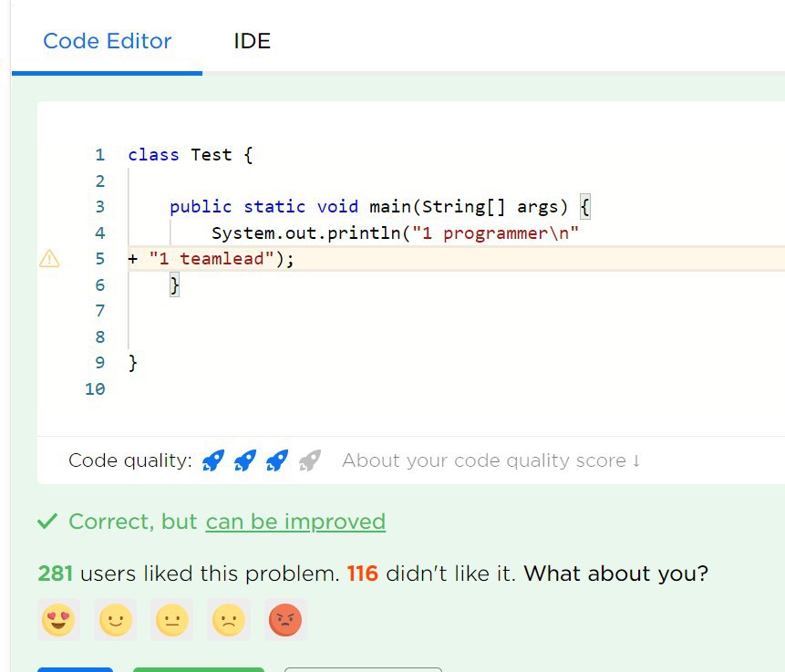Open the IDE tab
This screenshot has height=672, width=785.
tap(252, 41)
